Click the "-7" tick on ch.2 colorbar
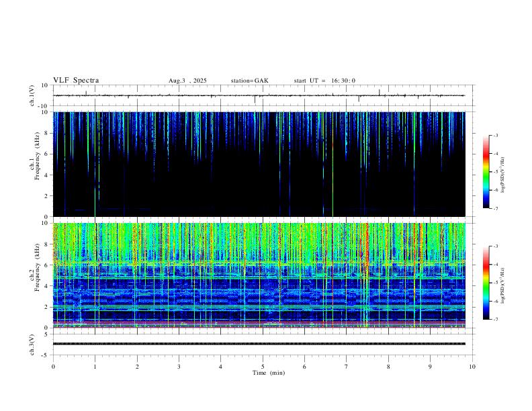This screenshot has height=411, width=532. point(495,319)
